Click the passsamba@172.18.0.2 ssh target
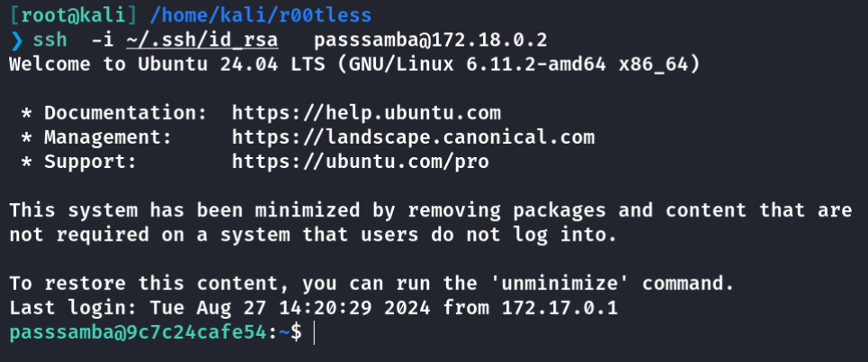Viewport: 868px width, 362px height. (431, 40)
